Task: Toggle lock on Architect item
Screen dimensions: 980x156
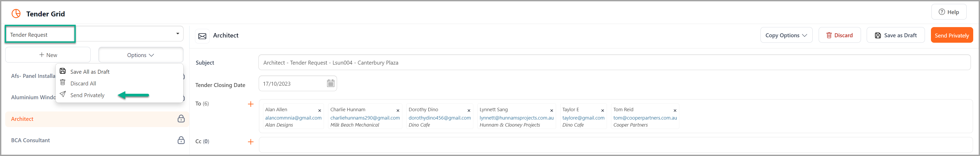Action: point(181,119)
